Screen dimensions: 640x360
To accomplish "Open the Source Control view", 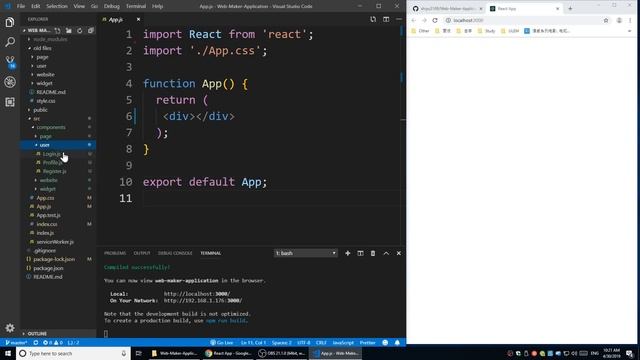I will [x=10, y=62].
